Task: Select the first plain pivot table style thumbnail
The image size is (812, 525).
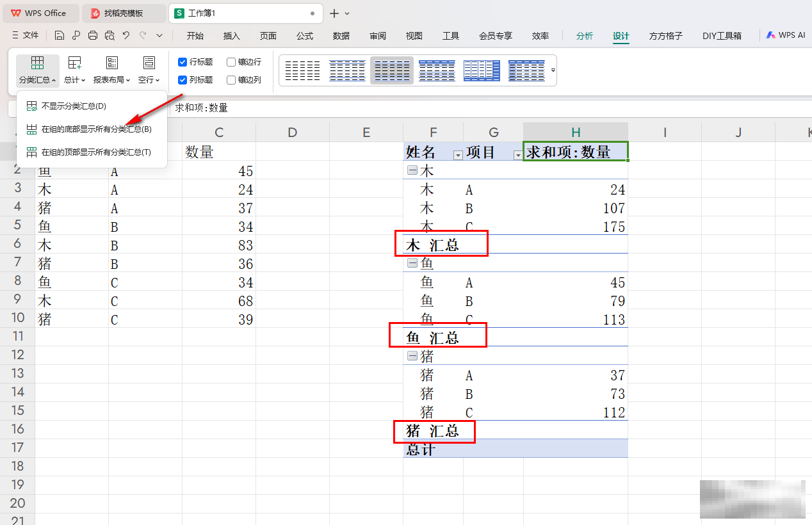Action: (x=302, y=70)
